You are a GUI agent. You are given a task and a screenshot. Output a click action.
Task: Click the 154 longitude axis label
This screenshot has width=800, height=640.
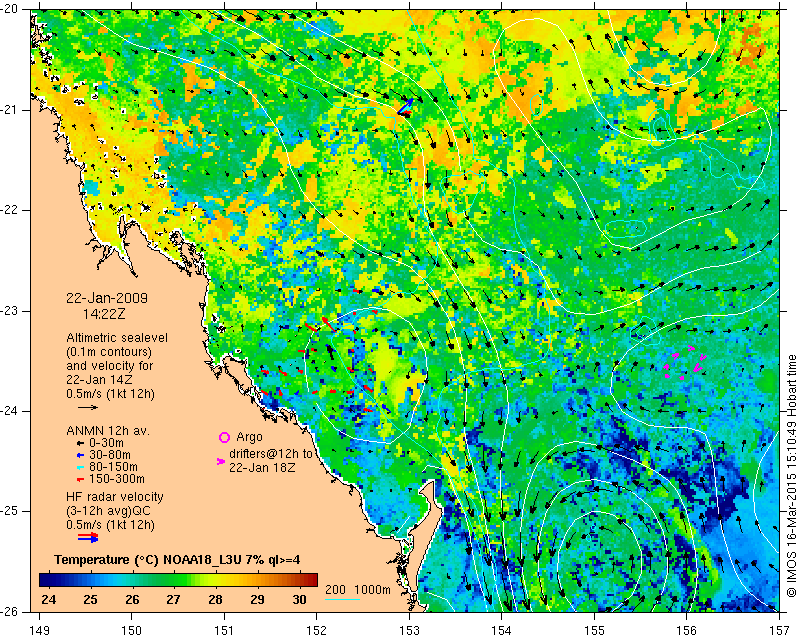502,631
